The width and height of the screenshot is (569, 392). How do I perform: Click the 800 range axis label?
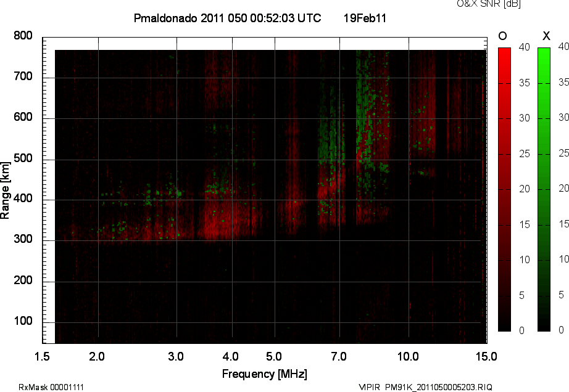[23, 36]
